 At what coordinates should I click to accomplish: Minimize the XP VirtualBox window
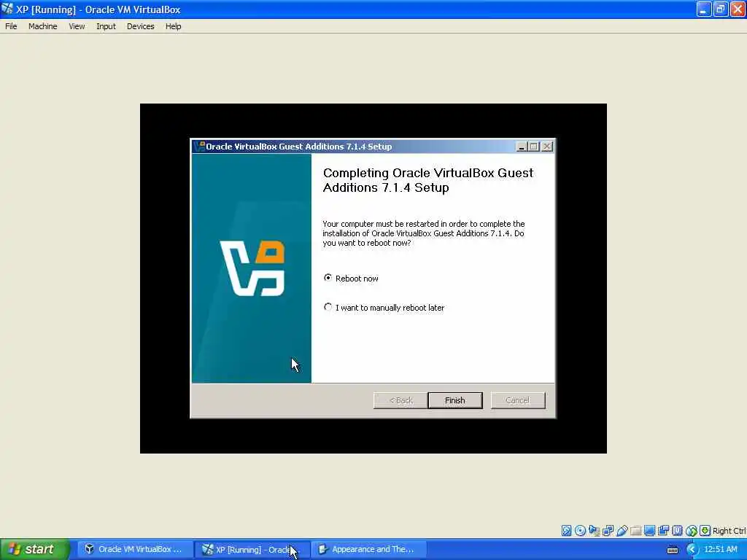[704, 9]
